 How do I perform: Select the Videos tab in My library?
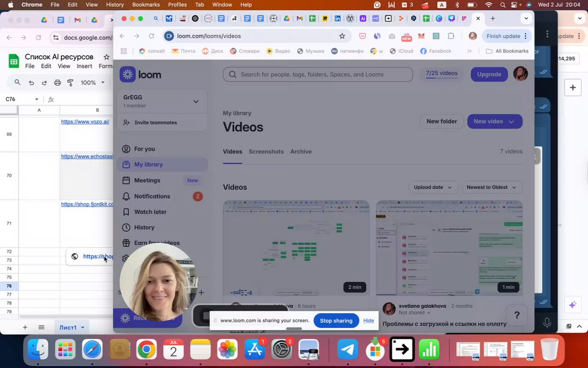coord(232,151)
